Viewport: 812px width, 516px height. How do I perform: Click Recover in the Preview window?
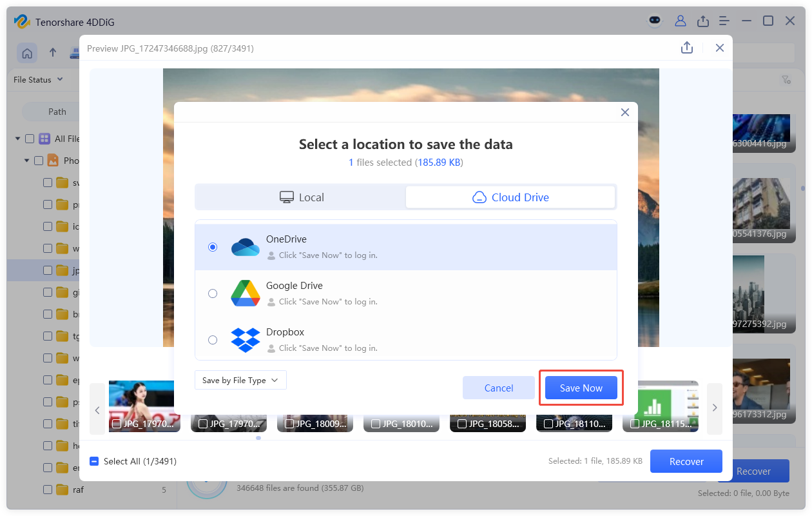(x=686, y=461)
